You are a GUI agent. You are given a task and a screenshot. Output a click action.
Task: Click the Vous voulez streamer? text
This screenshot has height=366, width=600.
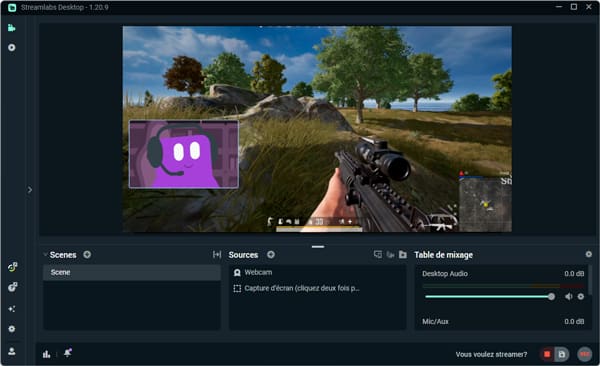[x=491, y=355]
